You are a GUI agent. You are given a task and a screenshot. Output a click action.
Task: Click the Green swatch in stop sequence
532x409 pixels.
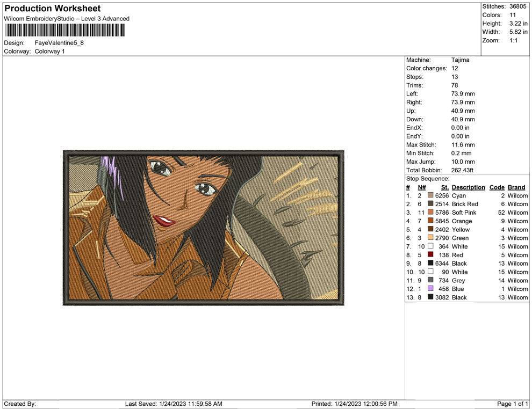(x=430, y=238)
